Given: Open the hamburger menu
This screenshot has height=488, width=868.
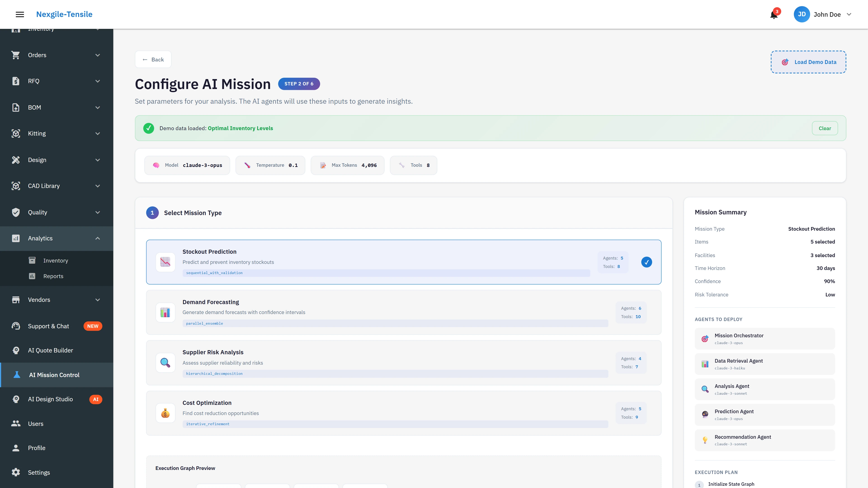Looking at the screenshot, I should click(20, 14).
